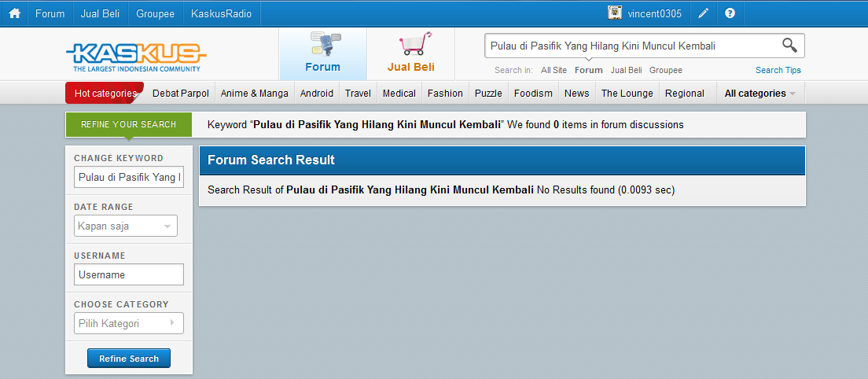Open Groupee in the top navigation bar
Screen dimensions: 868x379
[156, 14]
